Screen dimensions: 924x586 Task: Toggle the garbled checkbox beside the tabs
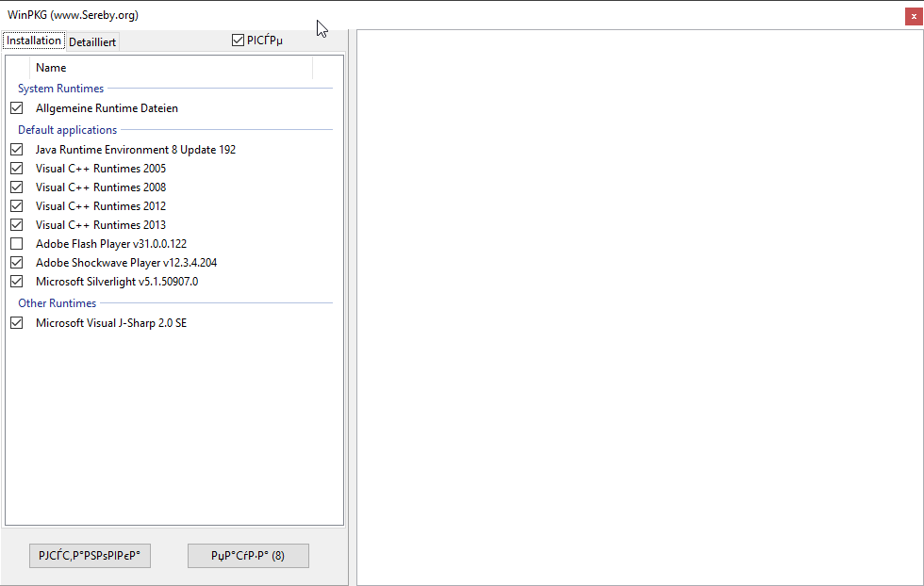coord(238,41)
